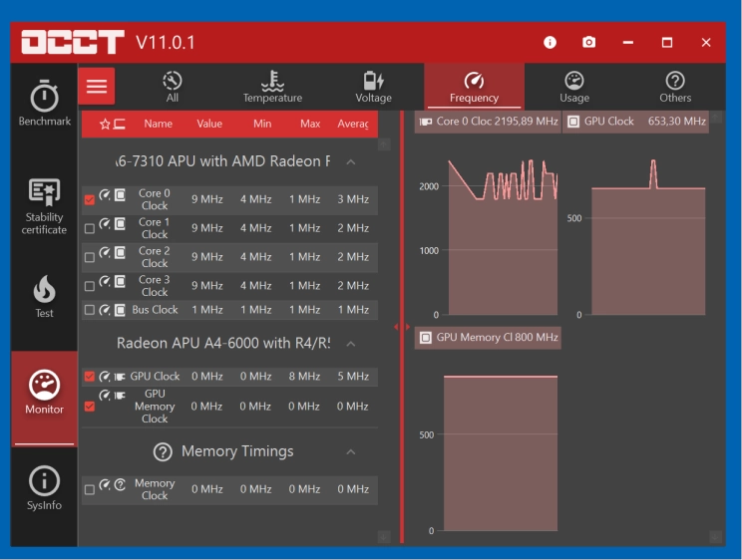Check the Core 1 Clock checkbox
742x560 pixels.
click(90, 228)
